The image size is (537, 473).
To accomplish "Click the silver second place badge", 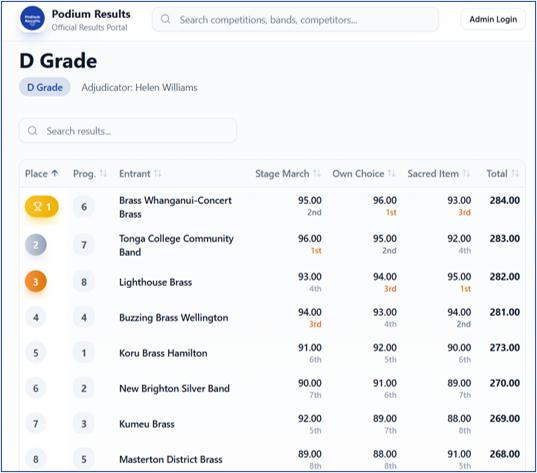I will pyautogui.click(x=36, y=245).
